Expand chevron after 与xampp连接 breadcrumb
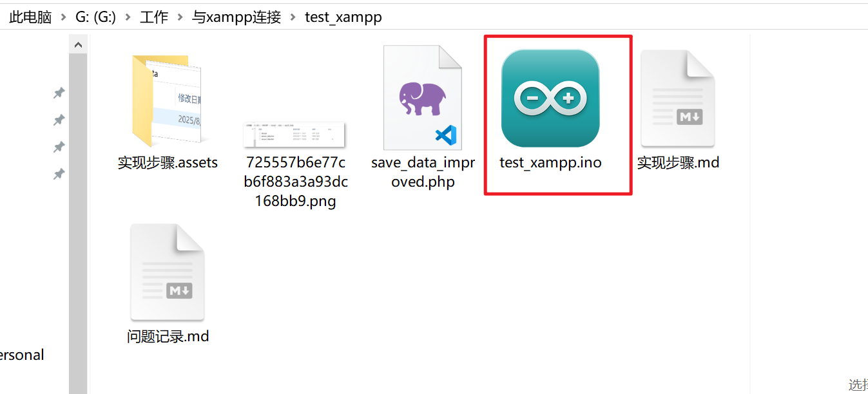This screenshot has height=394, width=868. point(293,17)
